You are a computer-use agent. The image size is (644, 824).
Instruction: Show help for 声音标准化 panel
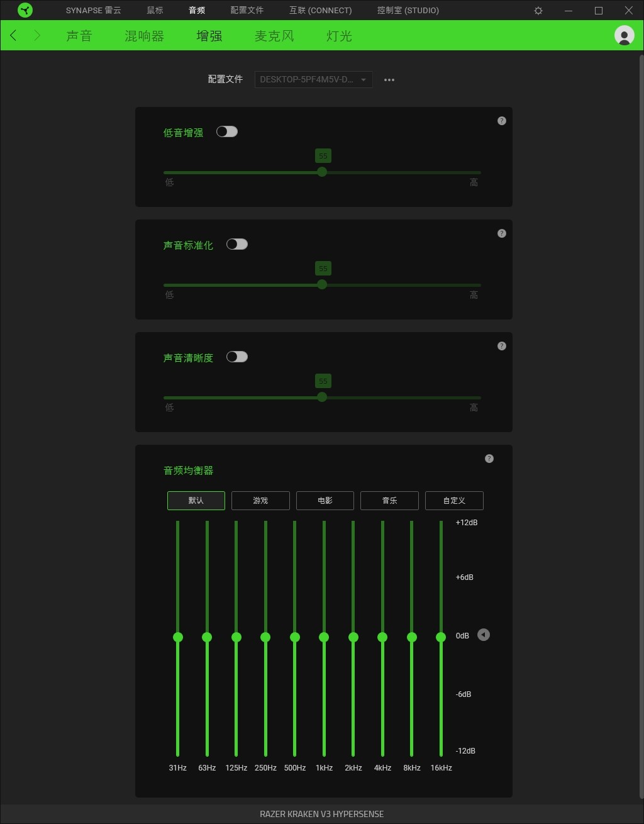point(502,233)
